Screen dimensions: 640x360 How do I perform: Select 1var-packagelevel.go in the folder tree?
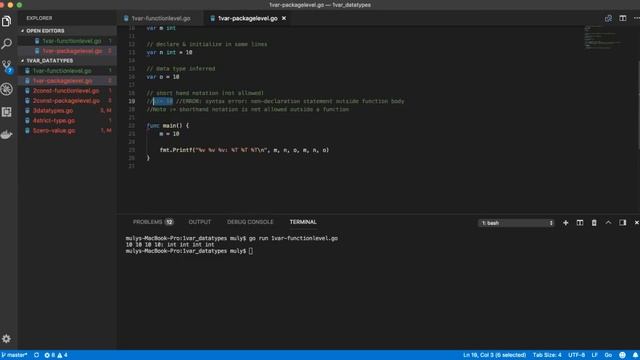(67, 81)
